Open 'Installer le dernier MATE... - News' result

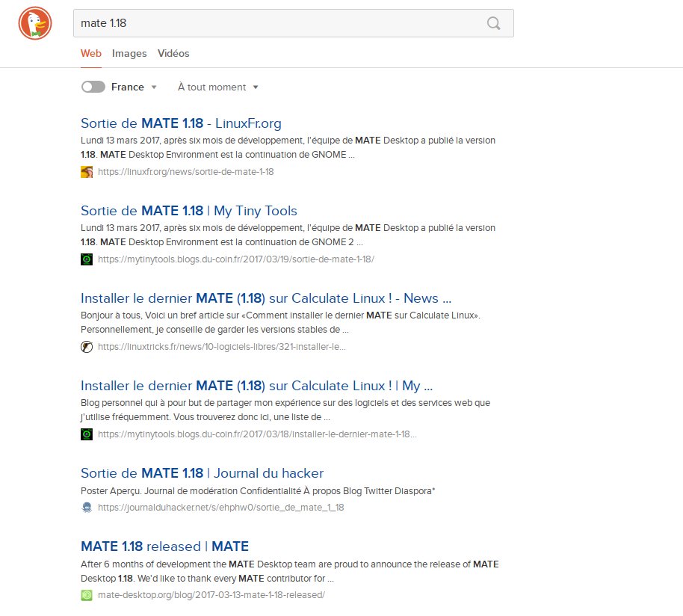[x=266, y=298]
